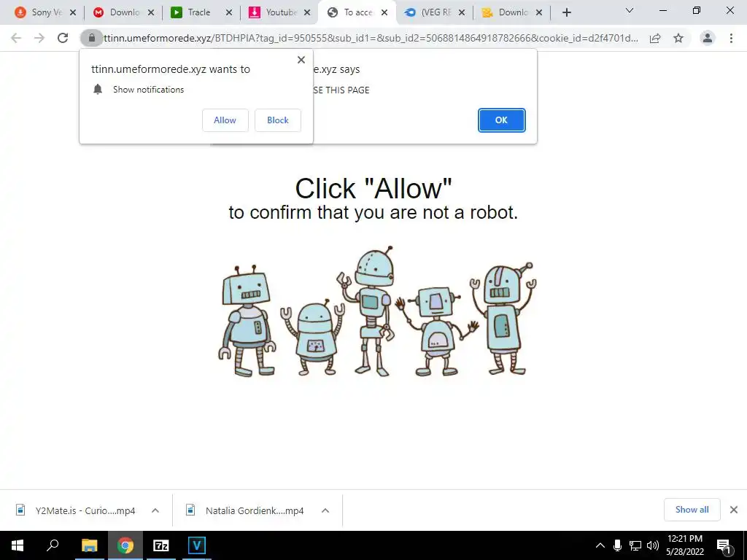Click the favicon of the Youtube tab

point(255,12)
